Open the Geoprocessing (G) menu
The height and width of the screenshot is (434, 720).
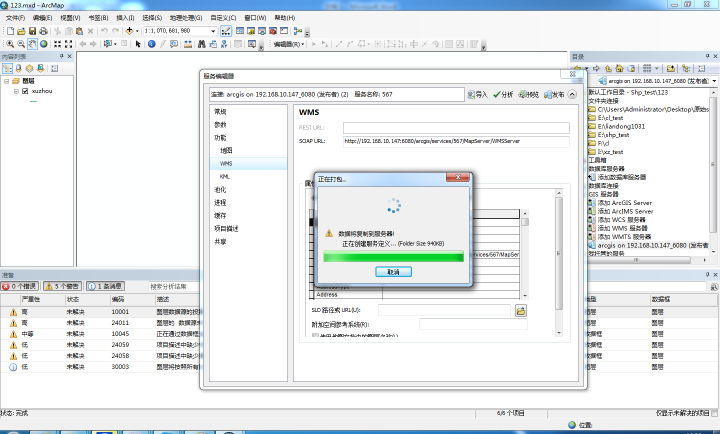[x=186, y=18]
